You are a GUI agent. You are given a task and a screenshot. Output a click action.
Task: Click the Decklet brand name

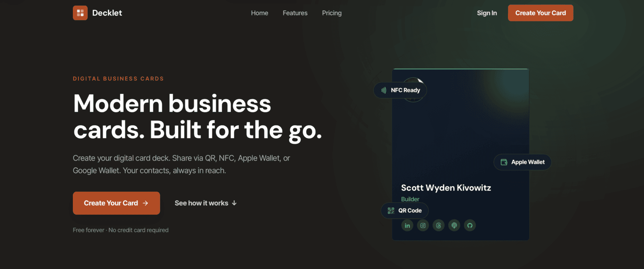tap(107, 13)
